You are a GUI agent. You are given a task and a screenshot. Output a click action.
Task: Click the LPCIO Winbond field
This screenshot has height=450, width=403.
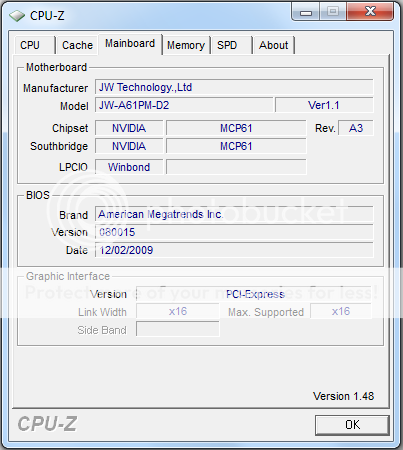(x=129, y=167)
